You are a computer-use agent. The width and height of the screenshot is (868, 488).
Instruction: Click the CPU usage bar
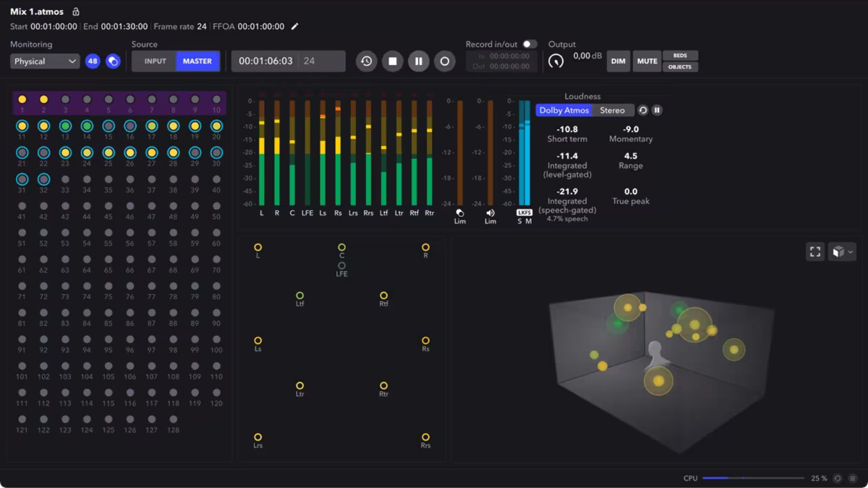pos(753,478)
